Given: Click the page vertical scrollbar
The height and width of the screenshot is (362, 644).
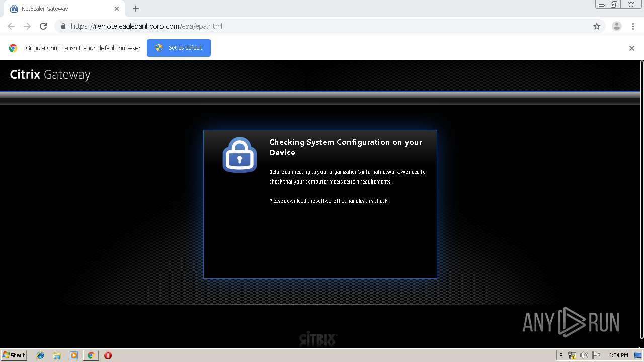Looking at the screenshot, I should 641,199.
